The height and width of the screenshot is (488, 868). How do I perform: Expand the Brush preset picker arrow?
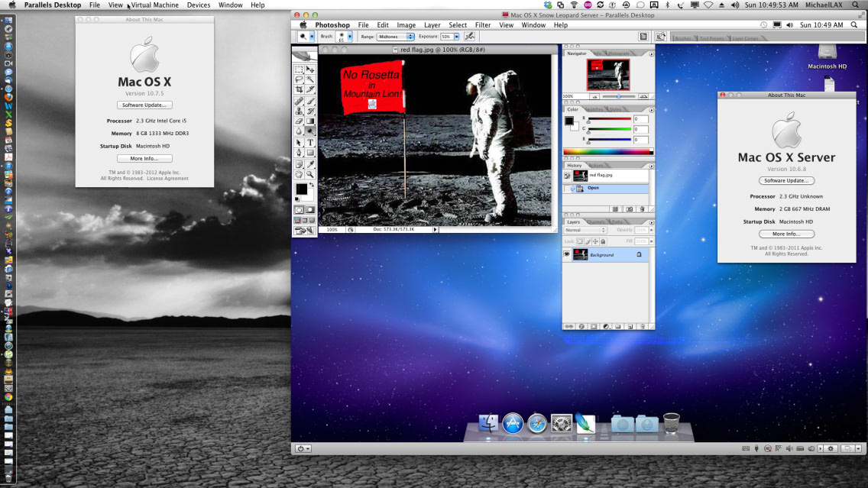click(x=350, y=37)
